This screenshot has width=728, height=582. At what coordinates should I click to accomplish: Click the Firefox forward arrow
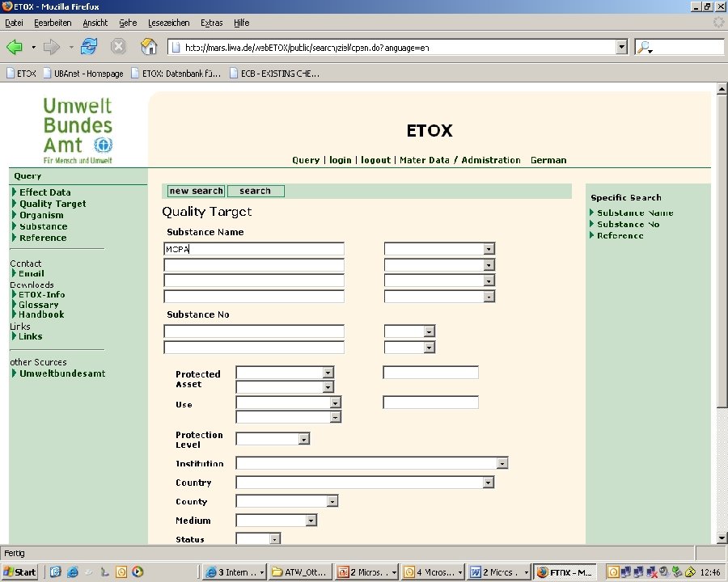[51, 47]
